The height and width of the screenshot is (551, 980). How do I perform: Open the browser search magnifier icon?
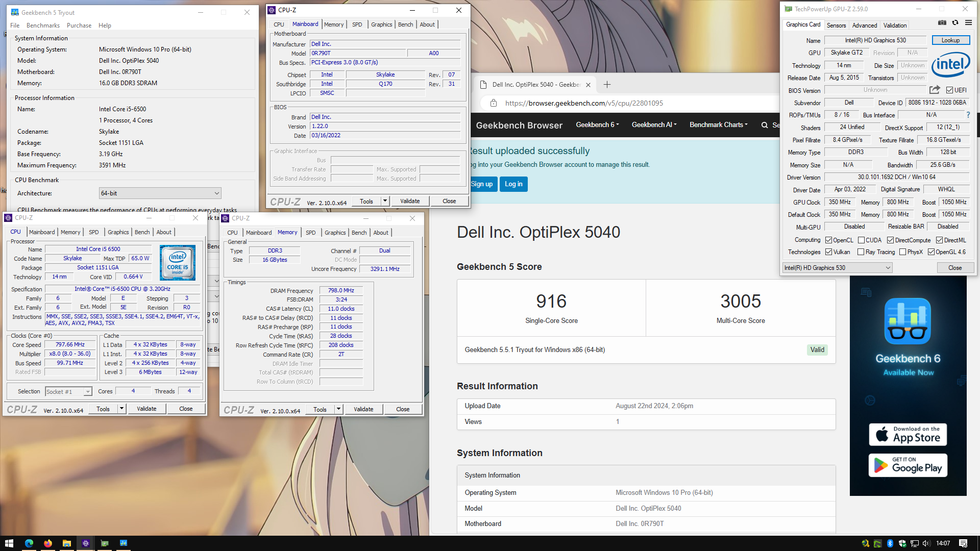pyautogui.click(x=765, y=125)
